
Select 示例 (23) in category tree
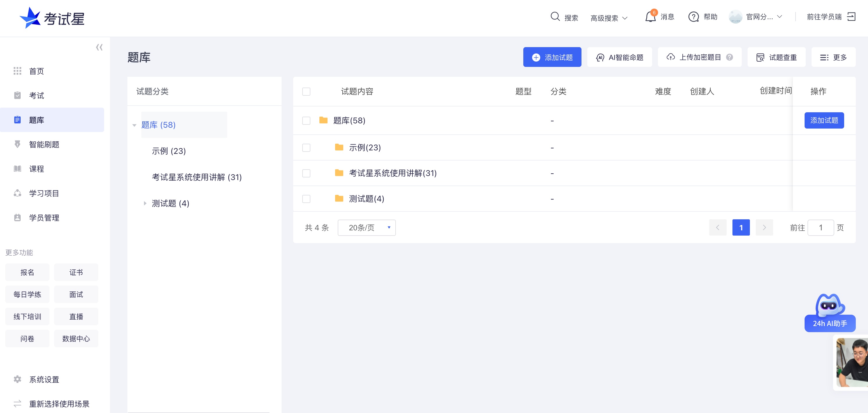coord(168,151)
